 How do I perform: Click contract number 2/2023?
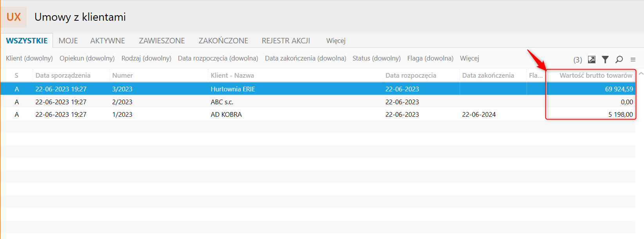pyautogui.click(x=122, y=102)
